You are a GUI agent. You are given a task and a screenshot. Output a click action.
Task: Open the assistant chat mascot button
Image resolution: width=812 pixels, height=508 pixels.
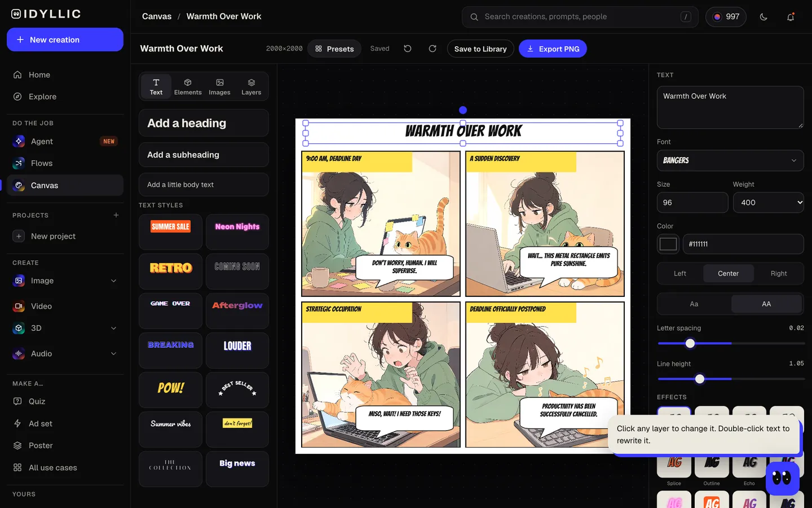(x=782, y=478)
